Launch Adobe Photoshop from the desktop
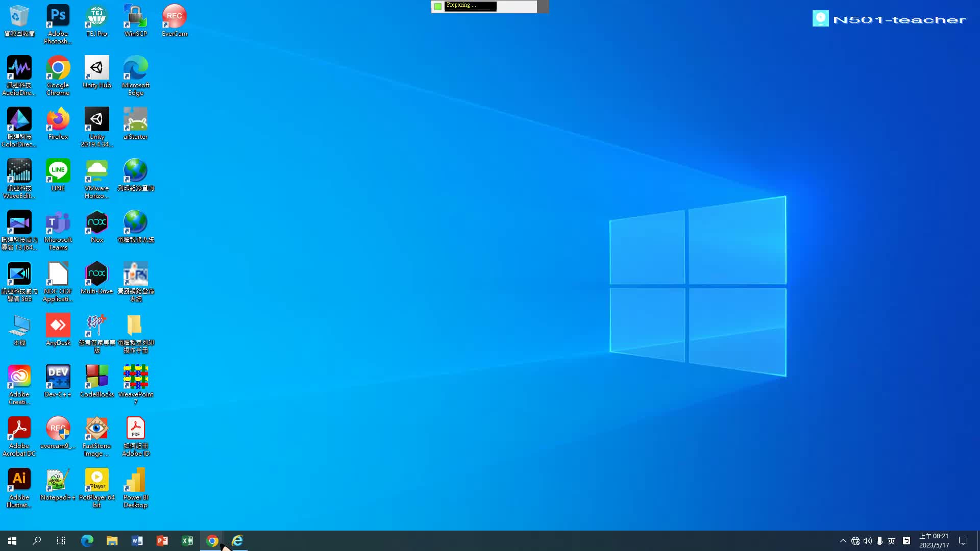 pyautogui.click(x=58, y=24)
